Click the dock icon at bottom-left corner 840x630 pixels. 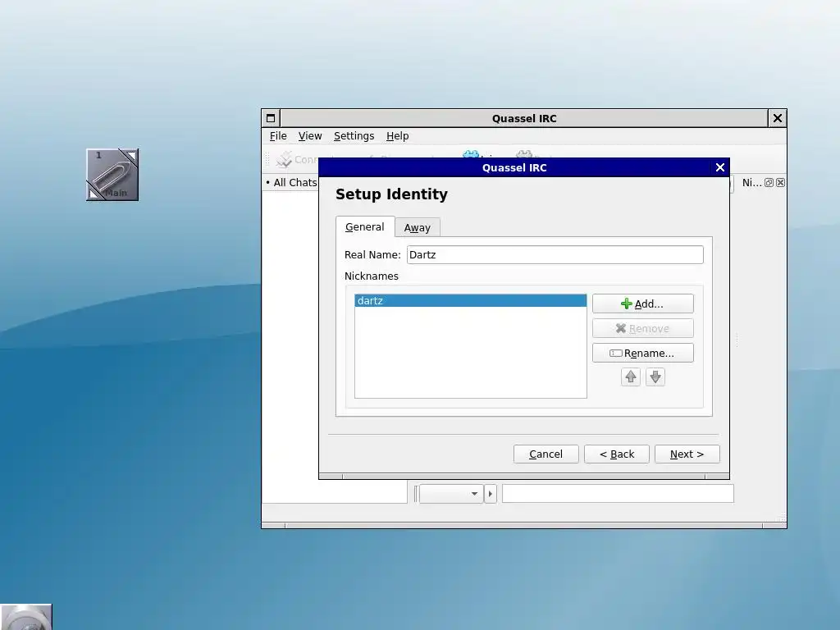[x=25, y=617]
